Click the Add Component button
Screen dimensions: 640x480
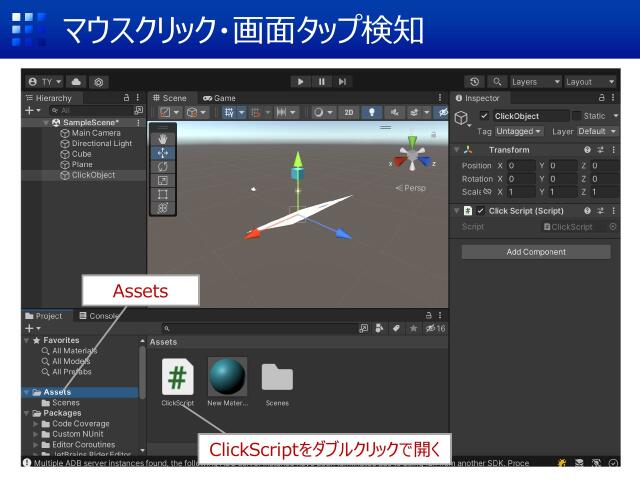536,252
